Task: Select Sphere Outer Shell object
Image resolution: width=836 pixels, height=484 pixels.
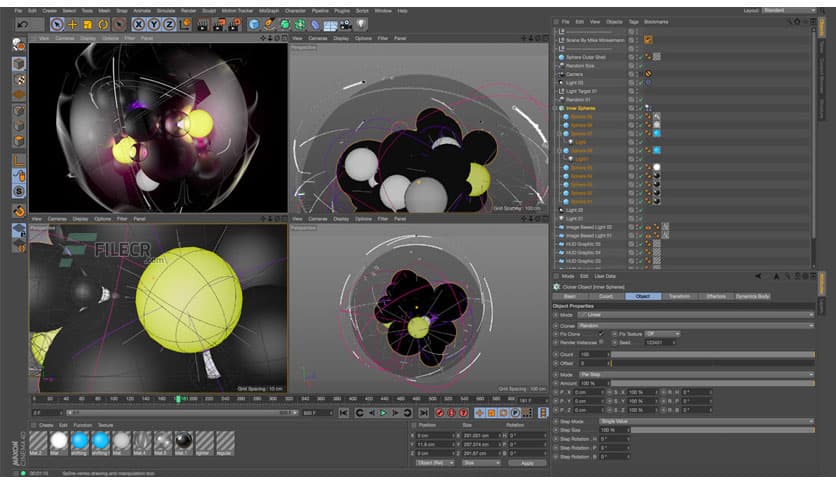Action: click(x=585, y=57)
